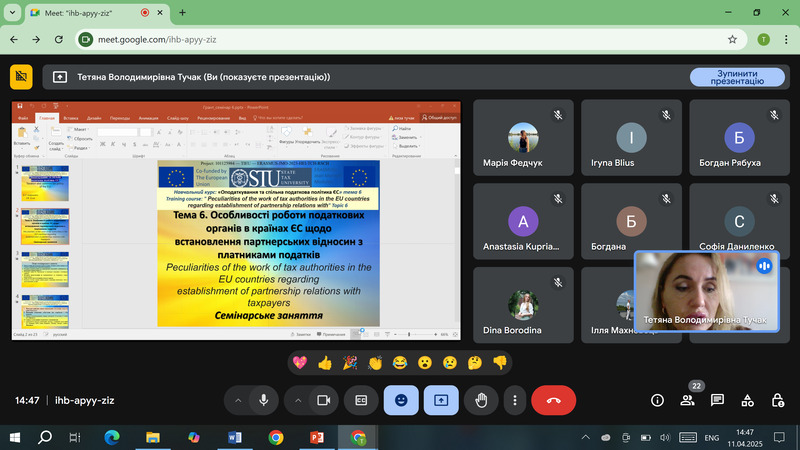
Task: Open Chrome three-dot menu
Action: pos(786,39)
